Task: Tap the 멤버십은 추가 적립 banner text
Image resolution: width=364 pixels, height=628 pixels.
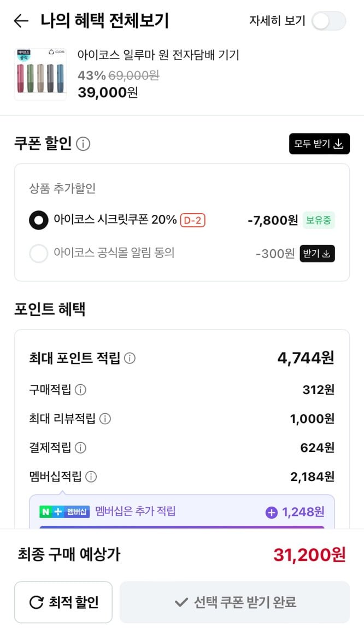Action: pyautogui.click(x=136, y=512)
